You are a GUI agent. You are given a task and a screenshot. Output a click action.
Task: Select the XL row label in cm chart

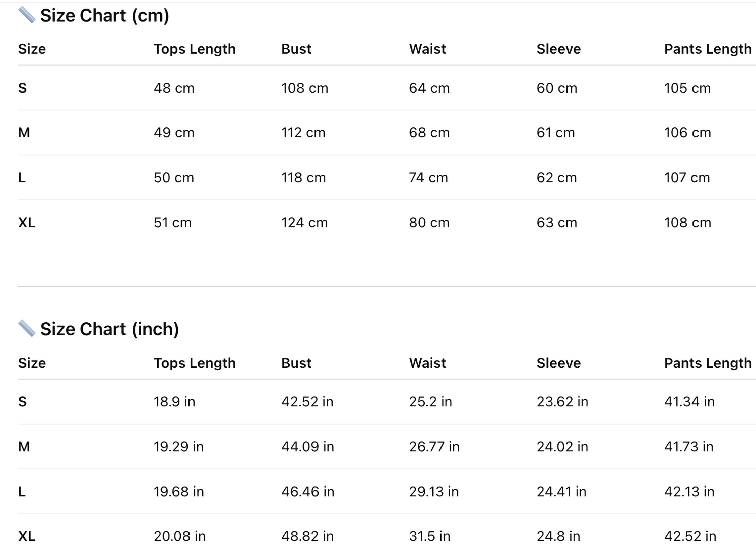point(27,223)
